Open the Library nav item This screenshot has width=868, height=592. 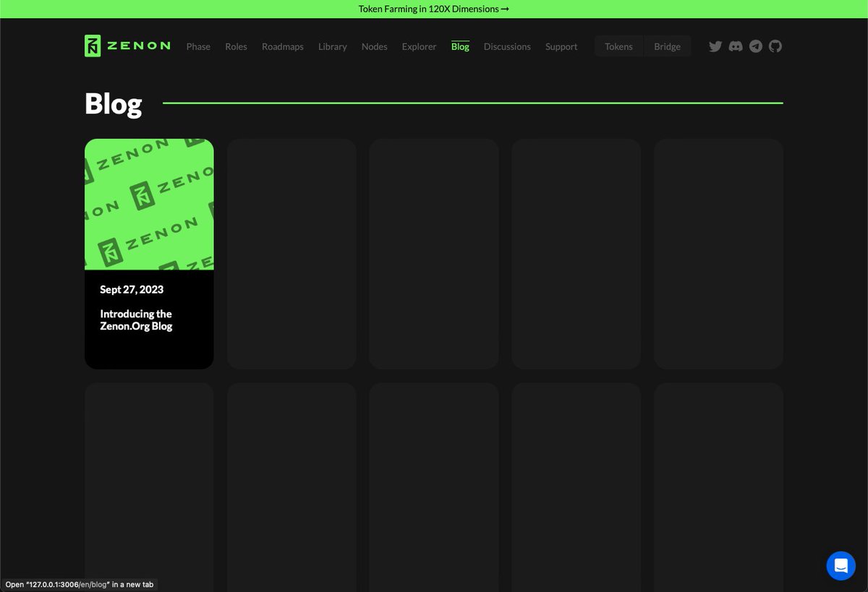coord(333,46)
